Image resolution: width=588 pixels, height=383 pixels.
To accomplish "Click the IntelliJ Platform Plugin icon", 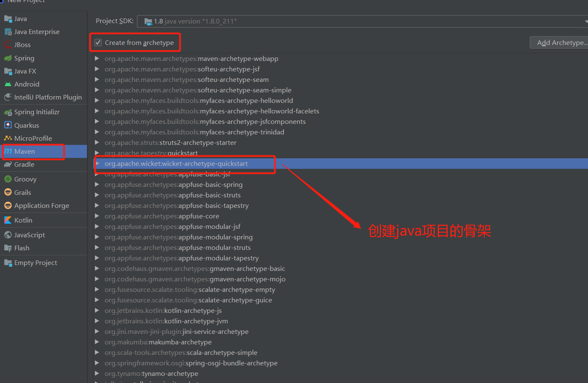I will (x=8, y=97).
